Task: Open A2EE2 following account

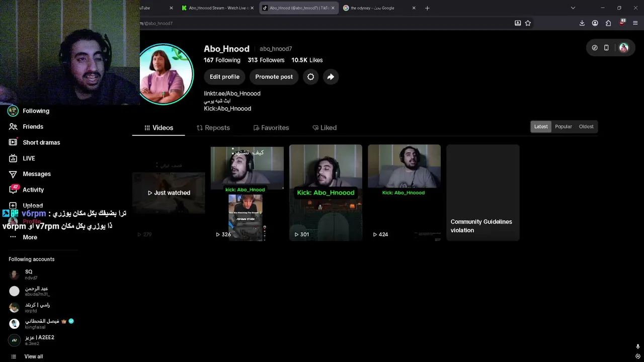Action: (31, 340)
